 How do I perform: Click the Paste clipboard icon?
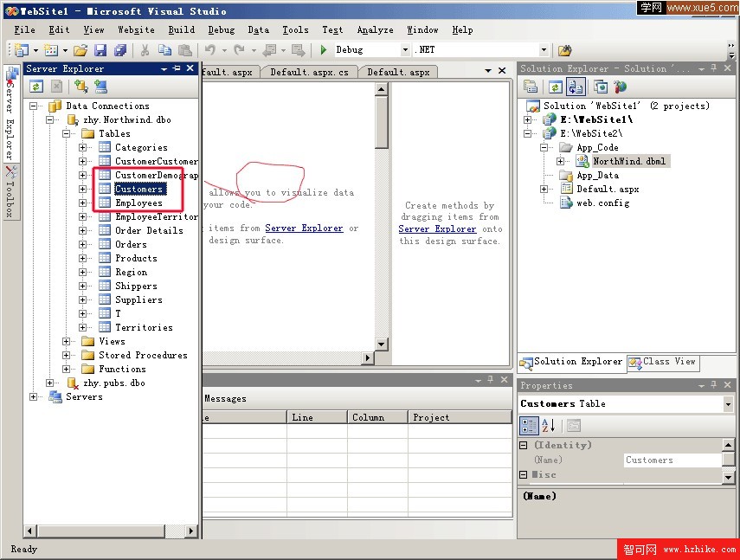click(x=185, y=49)
